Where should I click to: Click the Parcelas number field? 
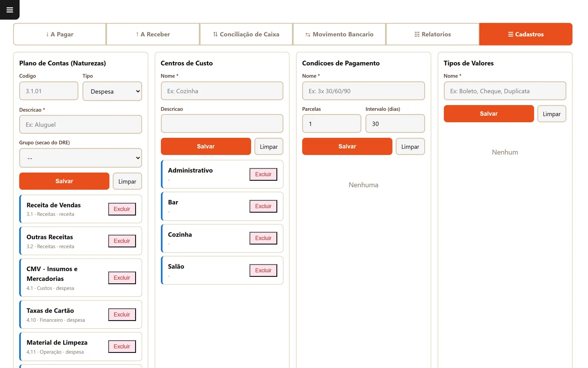pos(332,123)
